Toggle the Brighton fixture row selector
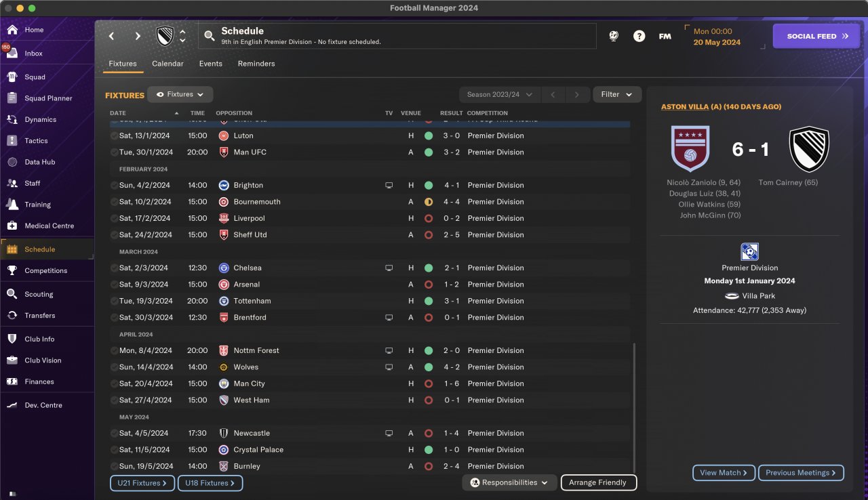The image size is (868, 500). [x=114, y=185]
